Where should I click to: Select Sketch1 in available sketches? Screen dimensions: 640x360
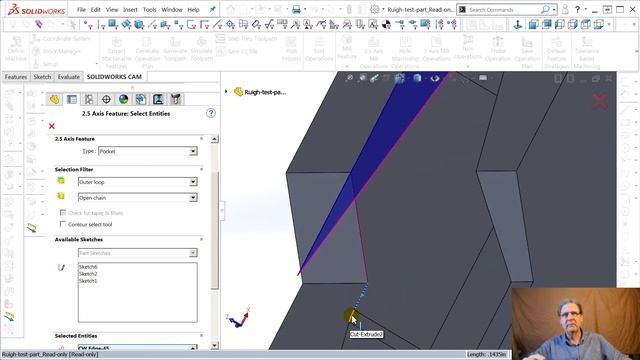pyautogui.click(x=88, y=281)
